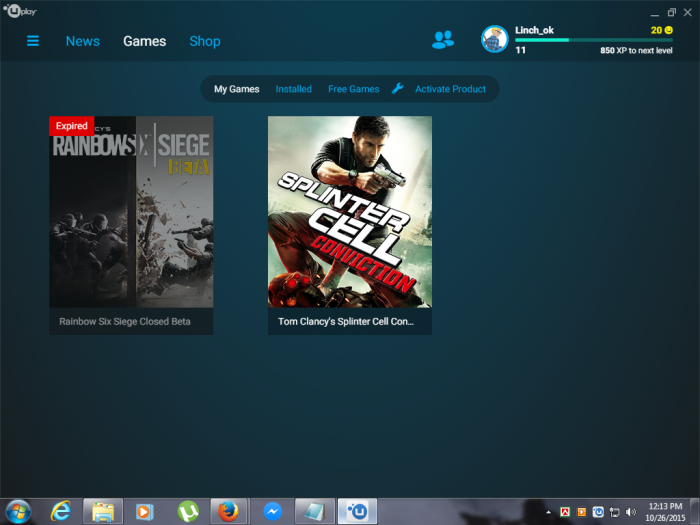700x525 pixels.
Task: Open Windows Explorer folder in taskbar
Action: [103, 512]
